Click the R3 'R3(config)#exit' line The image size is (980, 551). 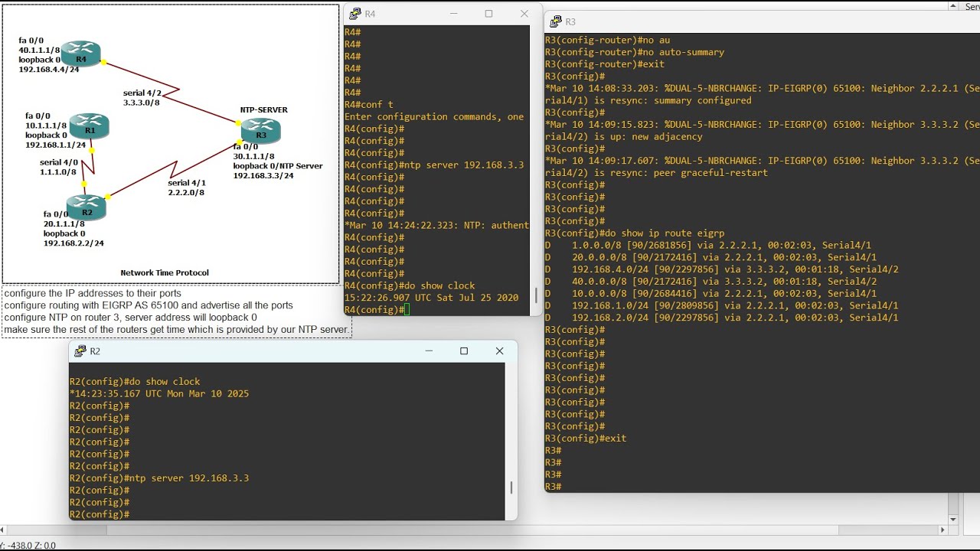(x=586, y=439)
